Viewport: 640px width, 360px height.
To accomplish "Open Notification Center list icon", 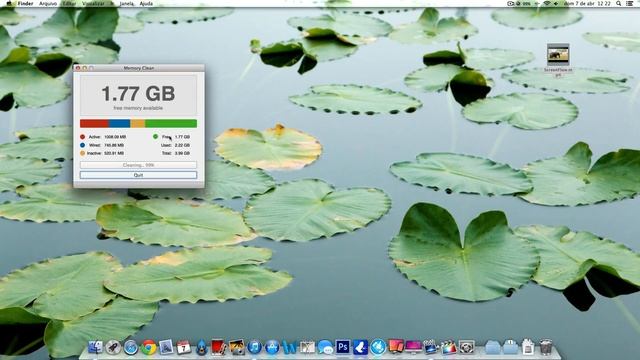I will (x=630, y=3).
